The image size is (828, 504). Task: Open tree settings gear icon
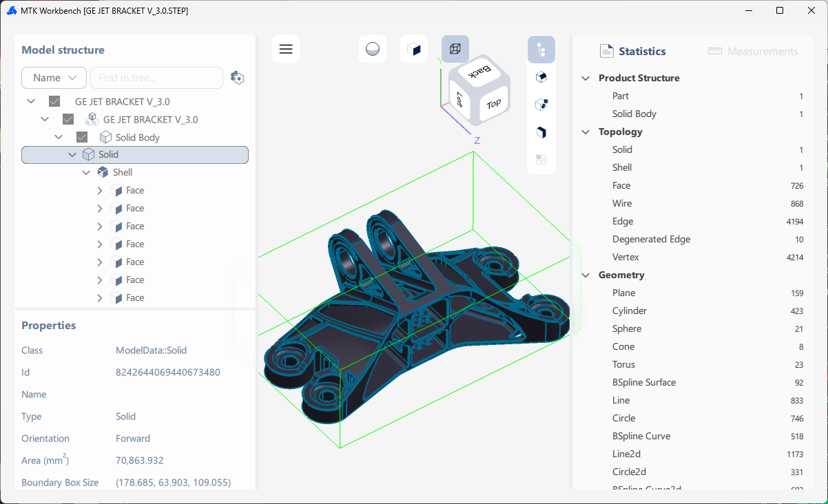(x=238, y=78)
